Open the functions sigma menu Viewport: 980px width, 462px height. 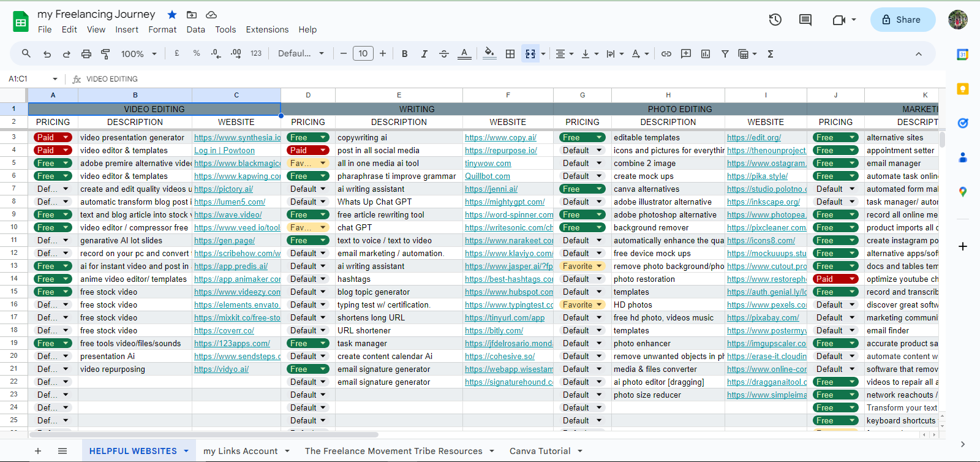click(771, 54)
